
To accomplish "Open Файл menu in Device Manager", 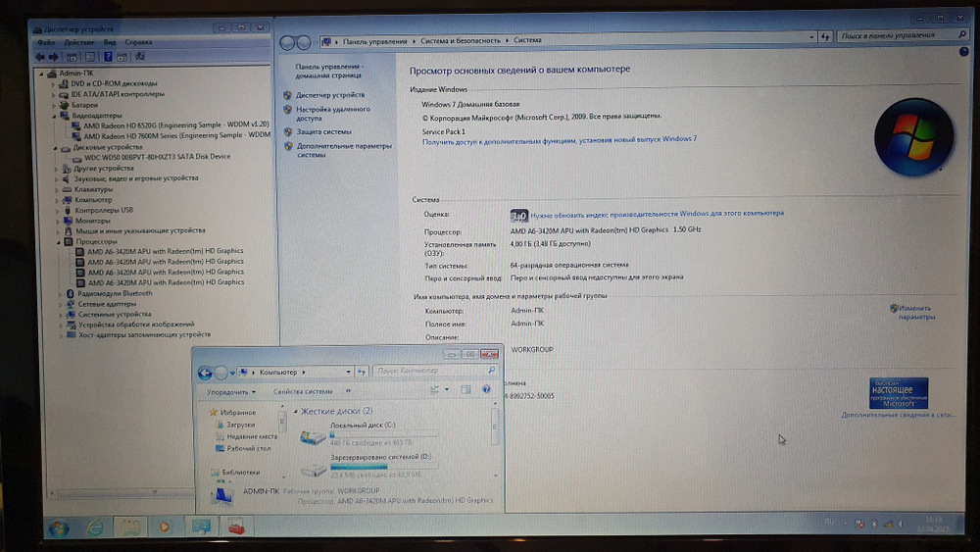I will pyautogui.click(x=46, y=42).
